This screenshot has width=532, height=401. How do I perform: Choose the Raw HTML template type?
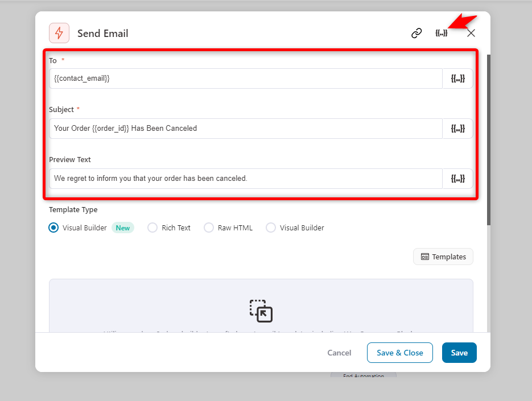point(209,228)
